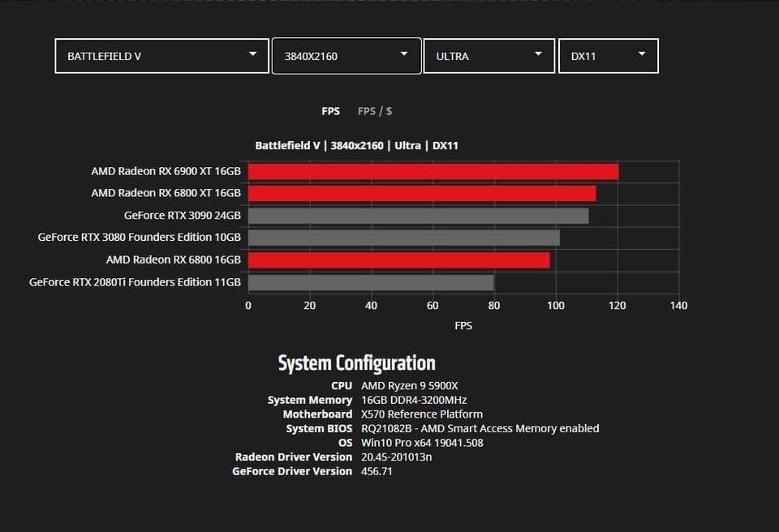Click GeForce RTX 2080Ti Founders Edition 11GB label
This screenshot has height=532, width=779.
click(136, 282)
